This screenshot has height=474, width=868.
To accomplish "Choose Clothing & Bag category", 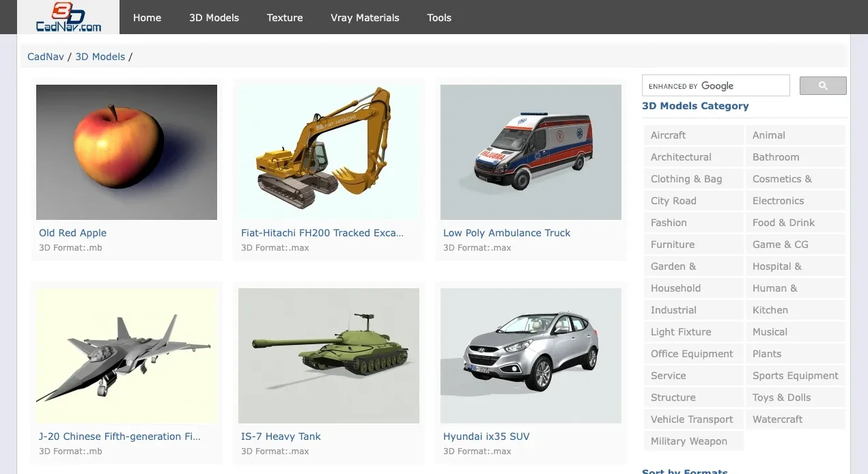I will 693,179.
